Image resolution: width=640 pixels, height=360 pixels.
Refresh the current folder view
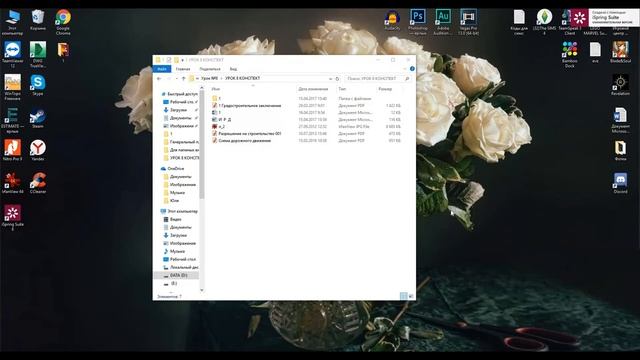point(337,78)
